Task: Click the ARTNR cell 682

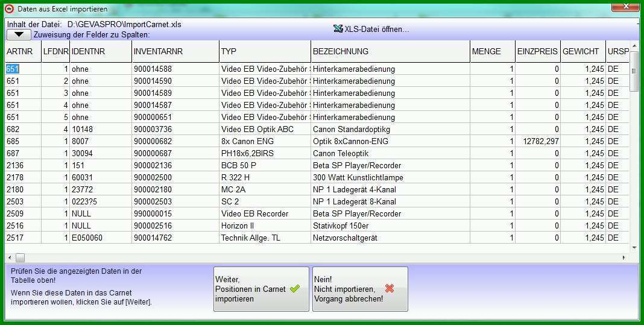Action: (x=23, y=129)
